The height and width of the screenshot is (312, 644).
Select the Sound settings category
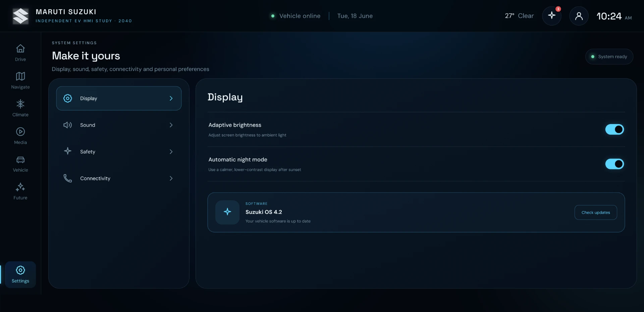(119, 125)
